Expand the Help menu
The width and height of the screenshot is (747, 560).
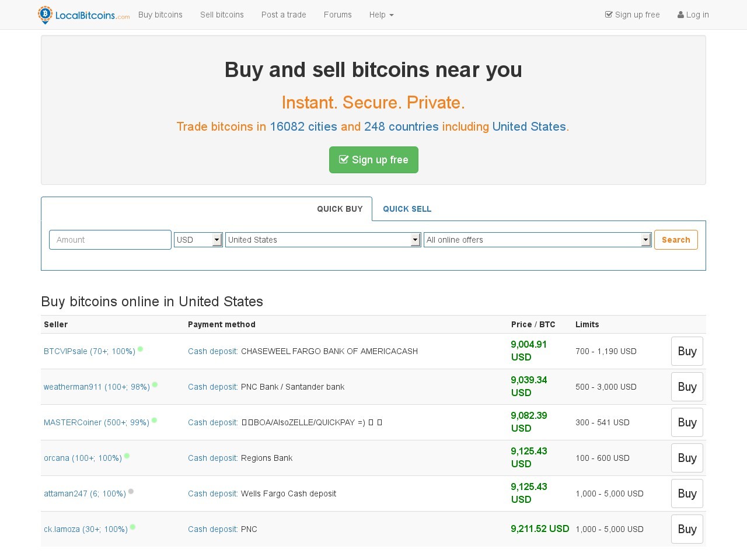coord(381,15)
